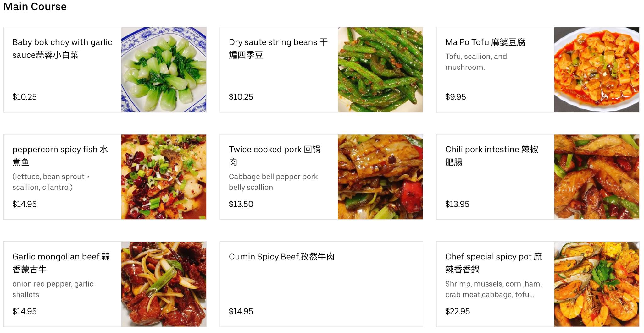Click the $22.95 spicy pot price

point(457,311)
